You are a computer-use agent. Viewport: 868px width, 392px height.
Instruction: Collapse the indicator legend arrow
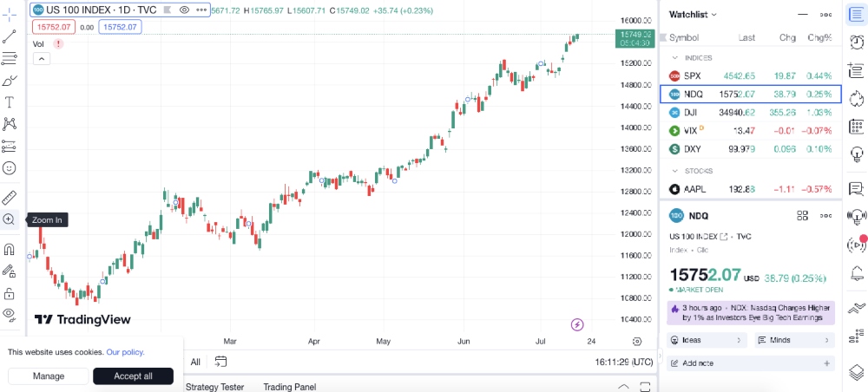(42, 59)
